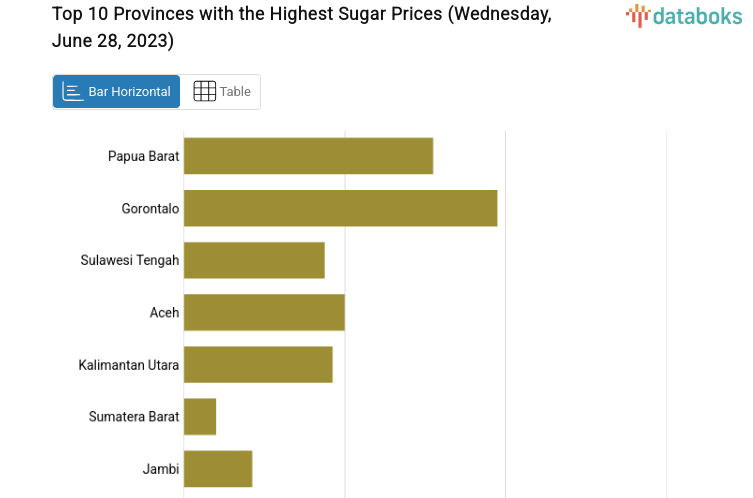Switch to Bar Horizontal view
The image size is (753, 498).
117,91
